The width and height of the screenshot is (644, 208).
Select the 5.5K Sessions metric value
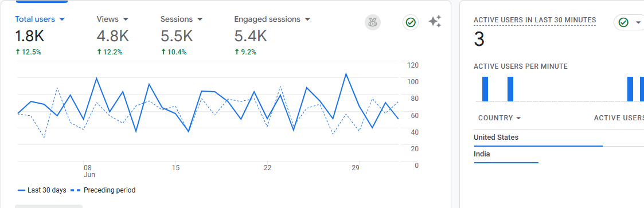177,37
